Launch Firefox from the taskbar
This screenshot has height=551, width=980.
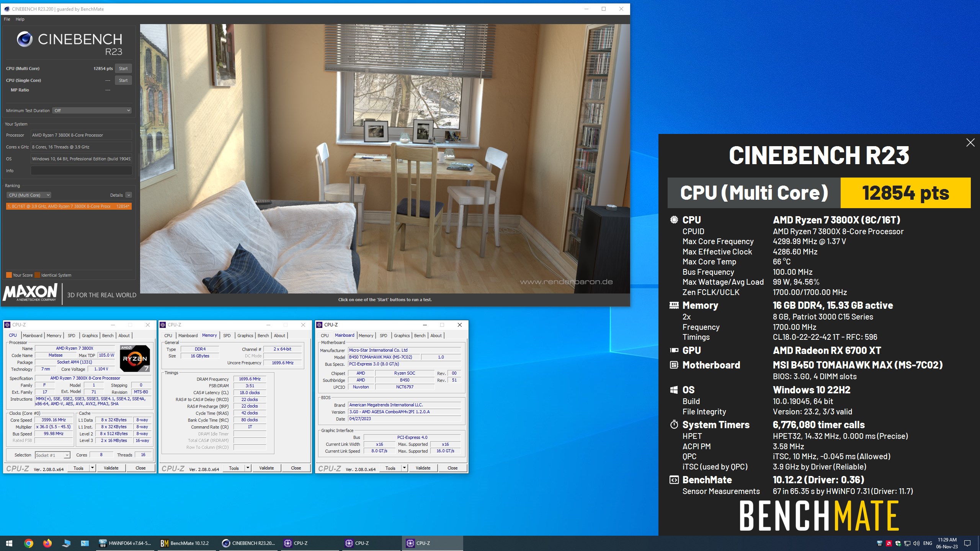click(x=47, y=543)
